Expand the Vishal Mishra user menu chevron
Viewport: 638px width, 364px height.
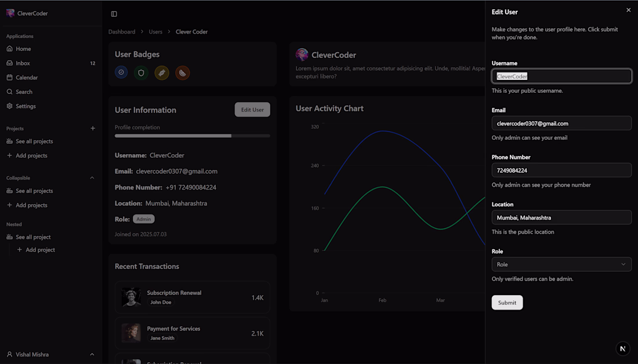[x=92, y=354]
